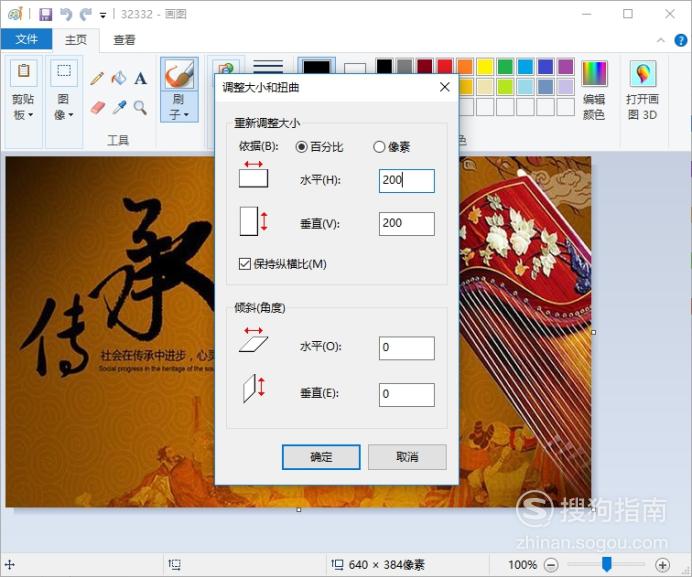Click the Brushes icon
The image size is (692, 577).
coord(179,74)
